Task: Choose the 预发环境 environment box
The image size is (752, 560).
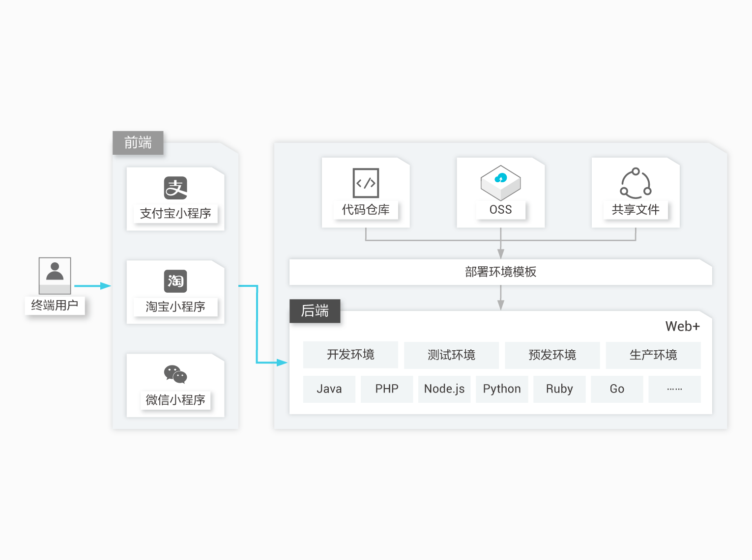Action: click(552, 355)
